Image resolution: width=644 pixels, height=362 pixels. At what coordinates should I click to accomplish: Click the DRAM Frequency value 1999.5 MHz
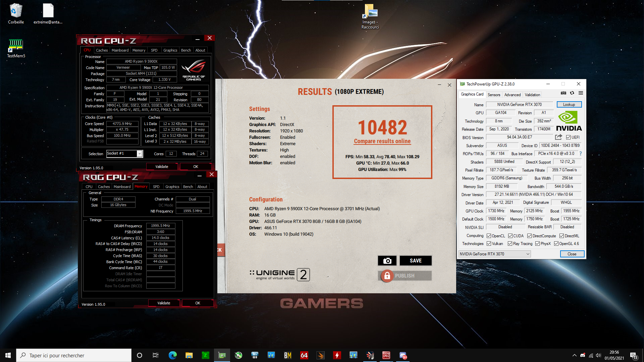click(160, 226)
